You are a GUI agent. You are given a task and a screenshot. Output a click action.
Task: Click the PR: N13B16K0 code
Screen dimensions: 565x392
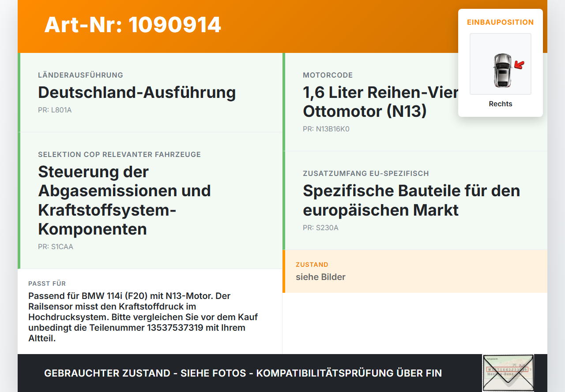326,129
